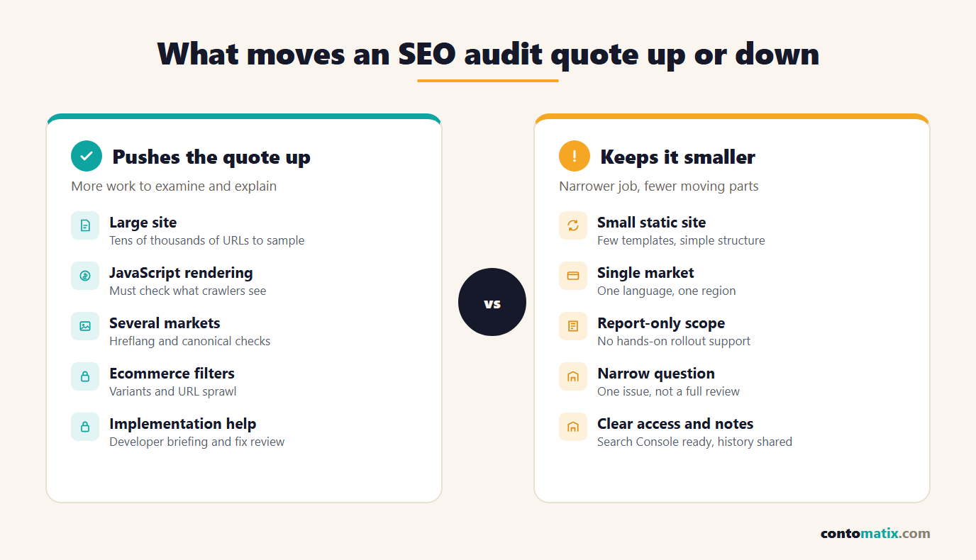Click Developer briefing and fix review text
The height and width of the screenshot is (560, 976).
point(197,442)
